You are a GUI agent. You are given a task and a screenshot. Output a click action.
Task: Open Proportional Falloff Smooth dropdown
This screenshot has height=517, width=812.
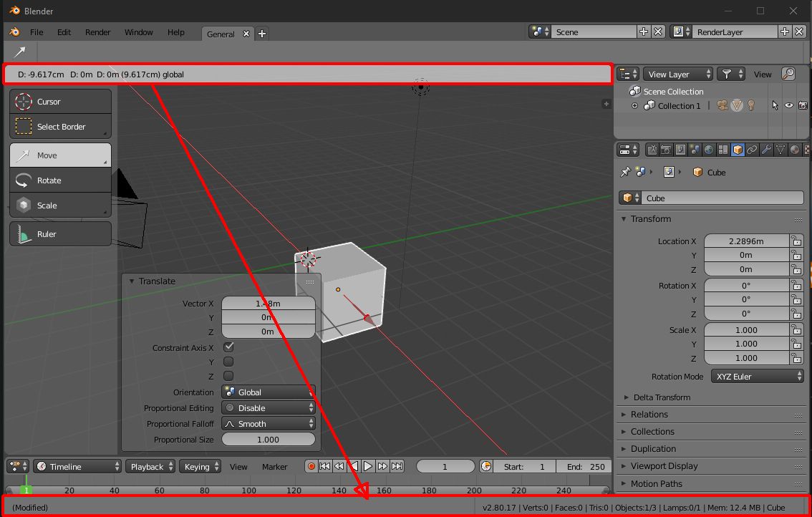(269, 424)
